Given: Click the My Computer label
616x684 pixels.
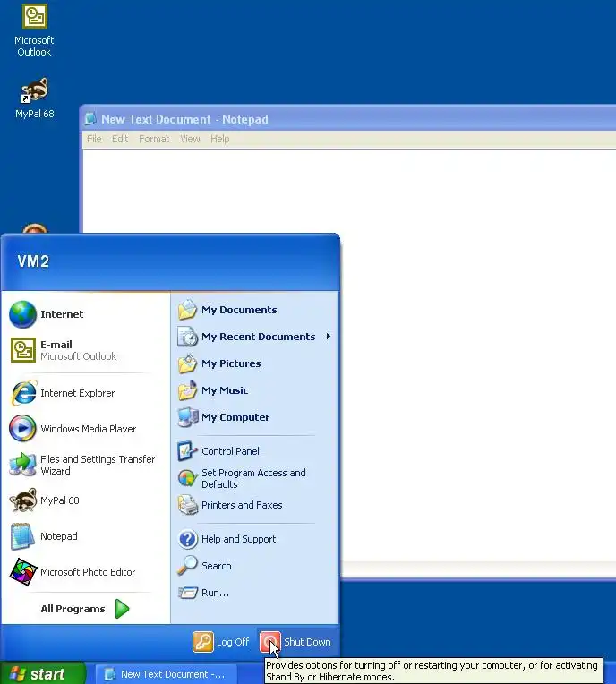Looking at the screenshot, I should click(x=235, y=417).
